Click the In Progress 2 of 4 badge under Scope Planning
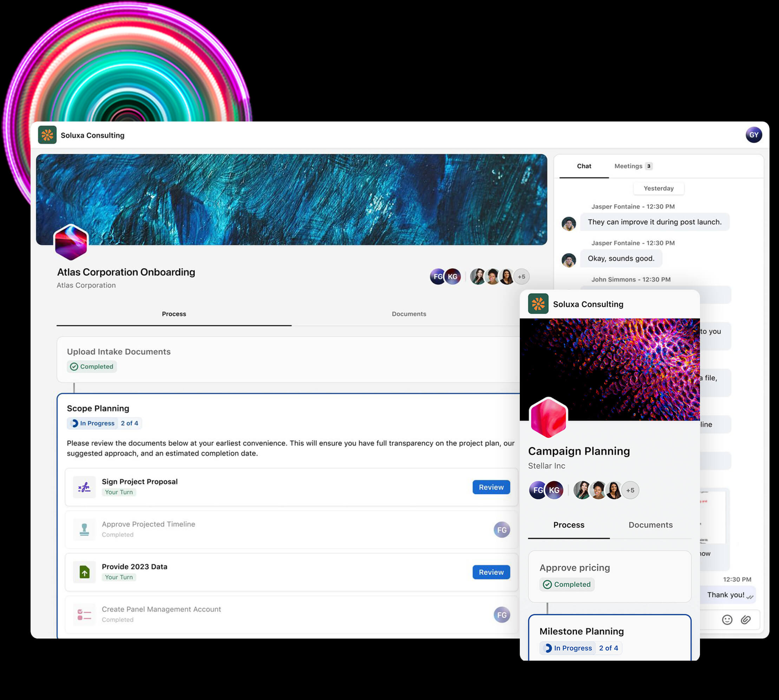 click(104, 423)
